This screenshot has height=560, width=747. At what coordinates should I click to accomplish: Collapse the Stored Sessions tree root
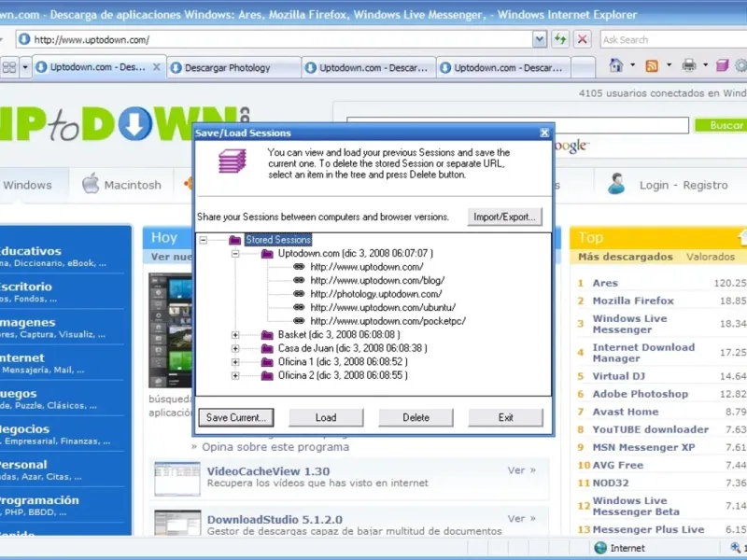[x=204, y=240]
